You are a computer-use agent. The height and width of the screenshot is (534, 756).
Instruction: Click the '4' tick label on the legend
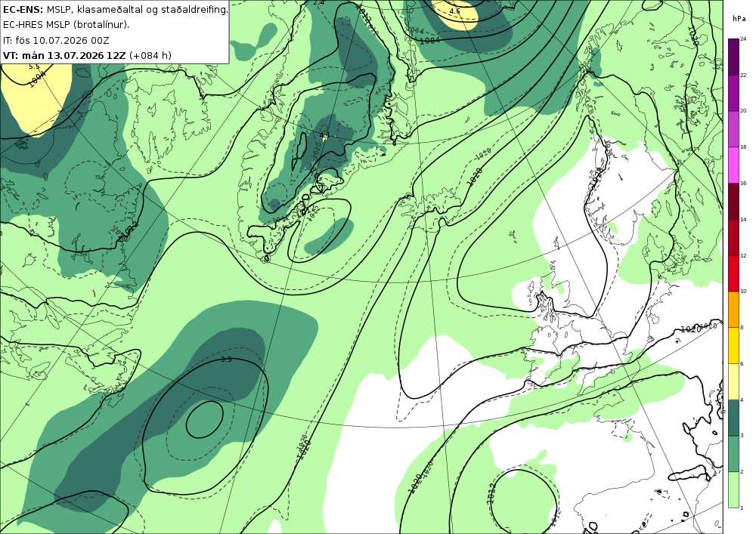742,400
